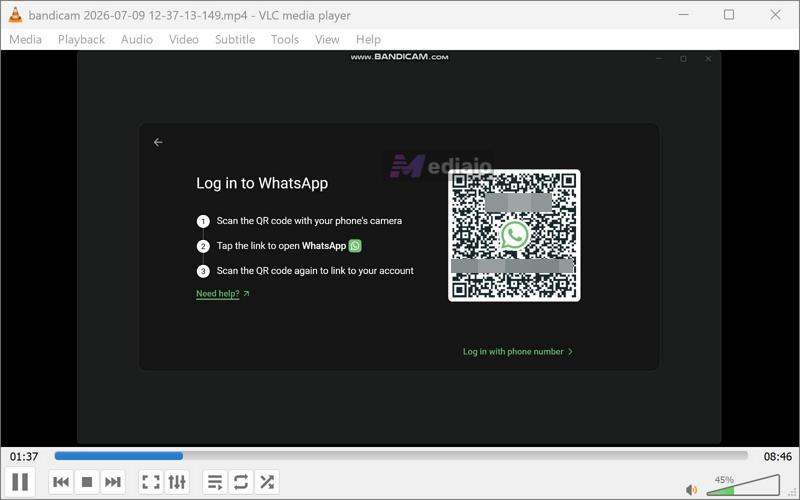Mute audio via speaker icon
800x500 pixels.
tap(692, 490)
